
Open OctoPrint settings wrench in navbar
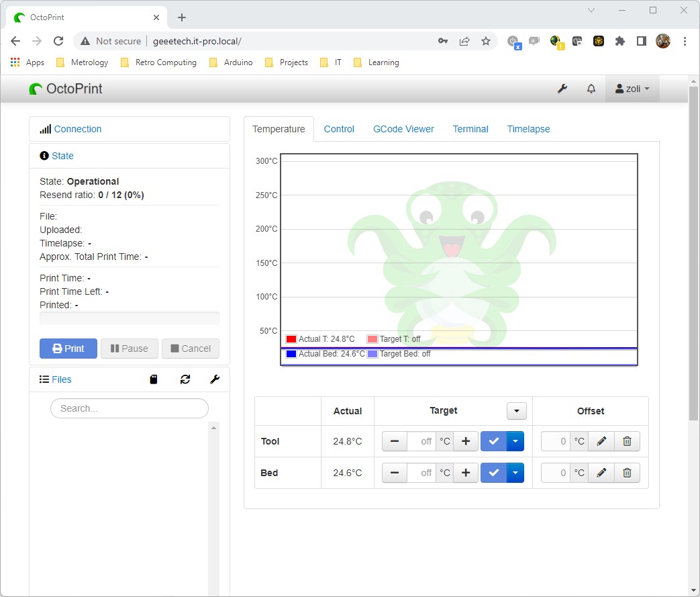(562, 89)
